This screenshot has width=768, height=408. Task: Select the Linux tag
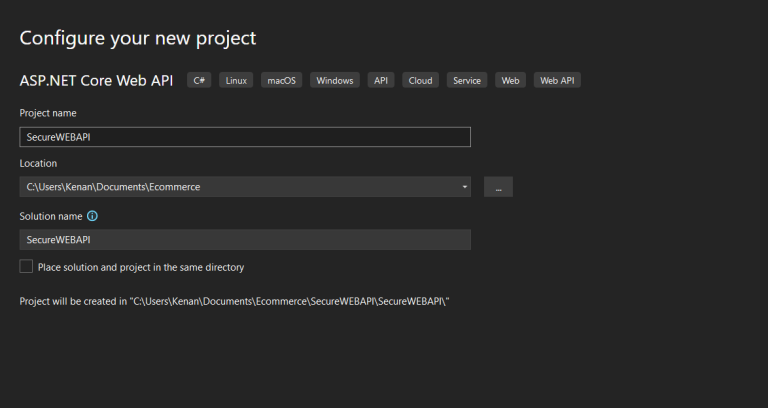coord(236,80)
